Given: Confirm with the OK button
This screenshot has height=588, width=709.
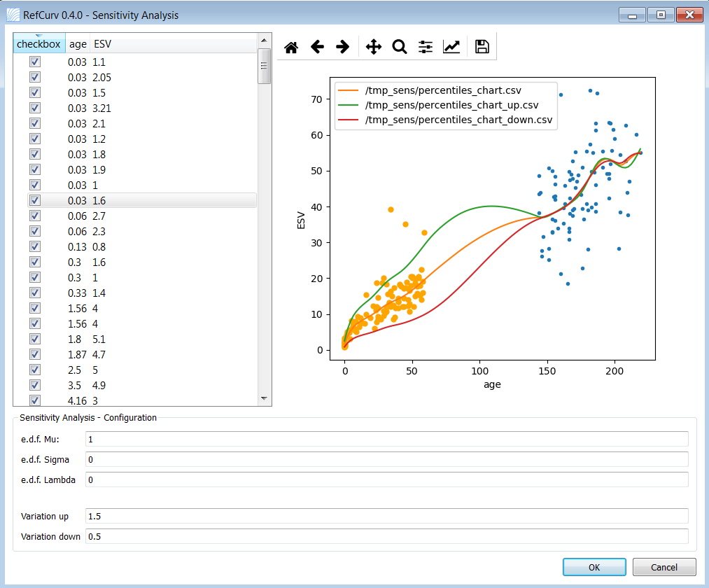Looking at the screenshot, I should (x=594, y=567).
